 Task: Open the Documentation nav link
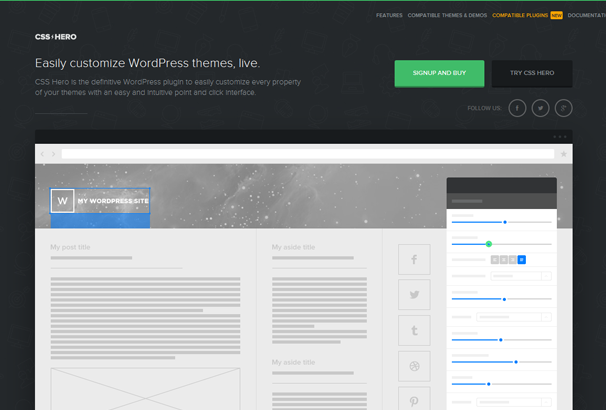[x=587, y=15]
